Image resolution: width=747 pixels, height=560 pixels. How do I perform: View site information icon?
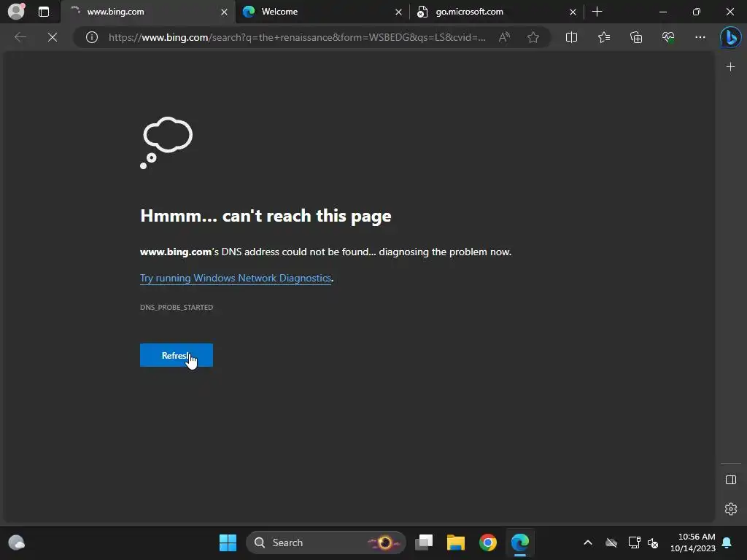coord(91,37)
